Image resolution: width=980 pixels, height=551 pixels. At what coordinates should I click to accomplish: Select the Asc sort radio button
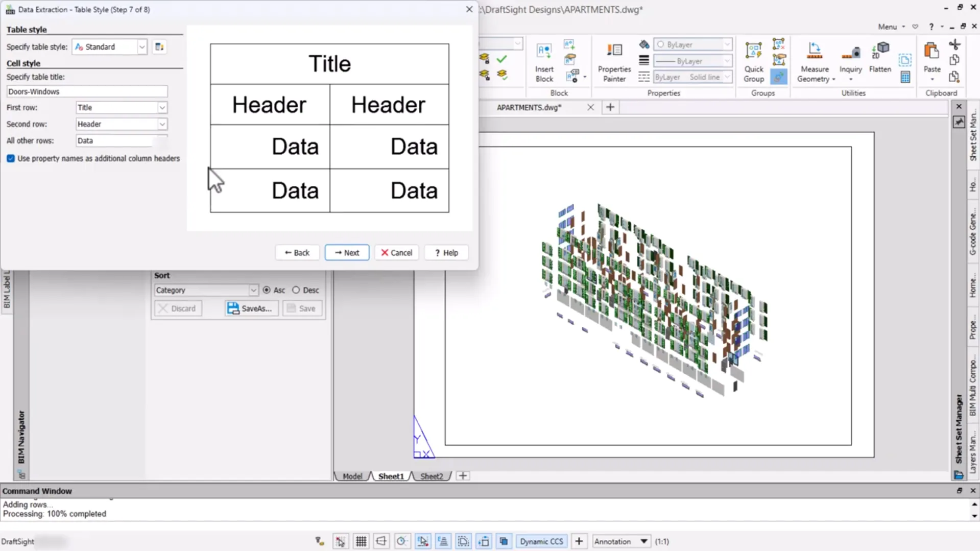click(267, 290)
